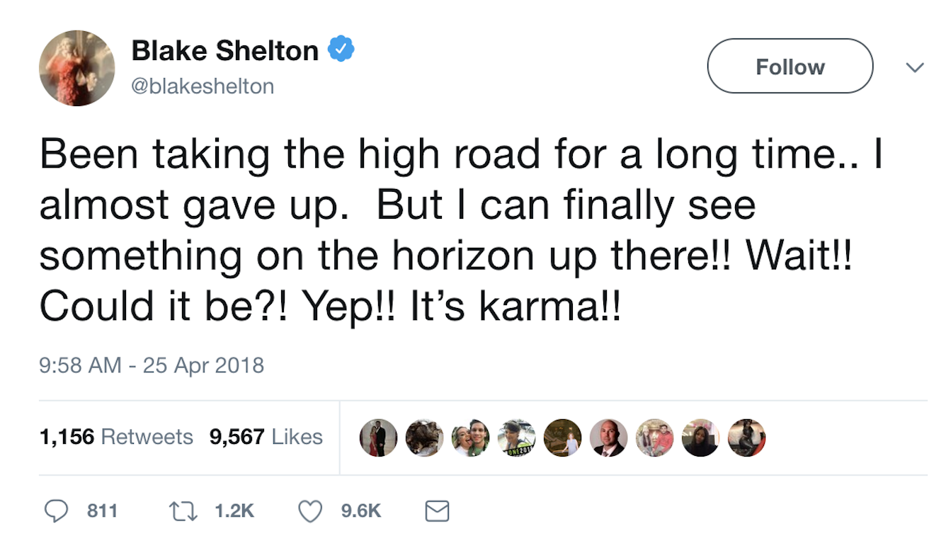The height and width of the screenshot is (560, 946).
Task: Open direct message via the envelope icon
Action: tap(437, 510)
